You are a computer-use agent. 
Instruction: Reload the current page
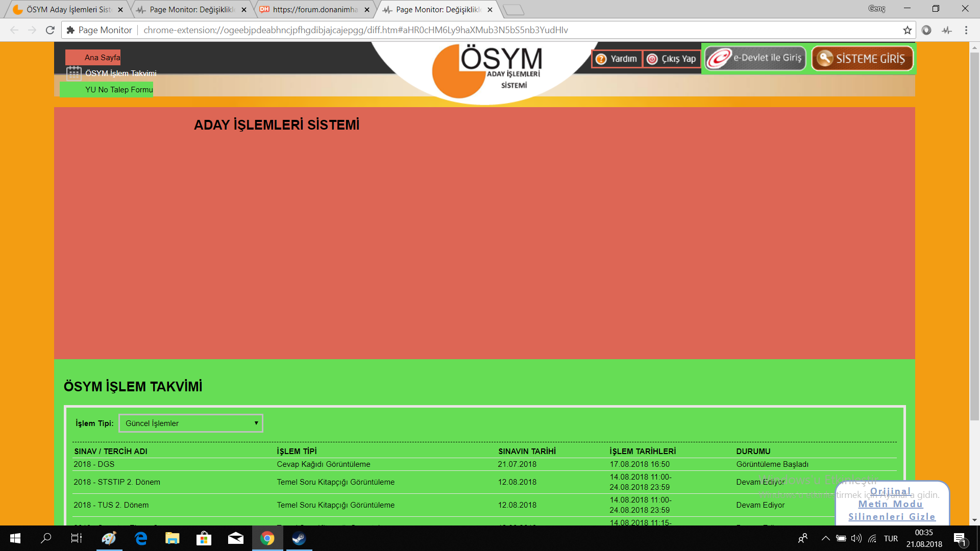tap(50, 30)
